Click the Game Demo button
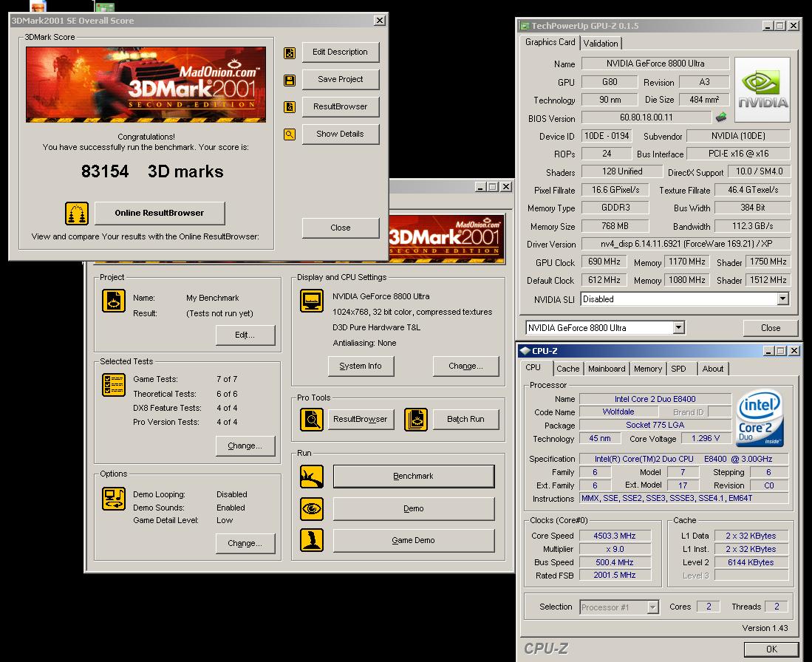812x662 pixels. (x=413, y=540)
